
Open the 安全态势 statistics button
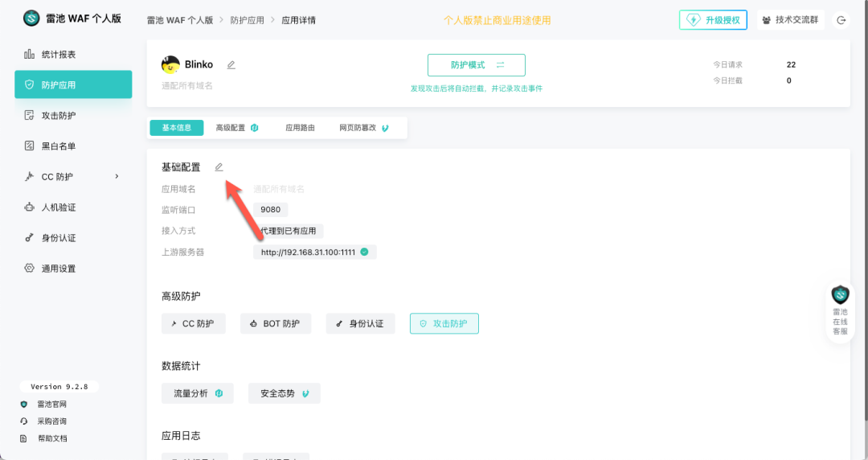coord(284,393)
